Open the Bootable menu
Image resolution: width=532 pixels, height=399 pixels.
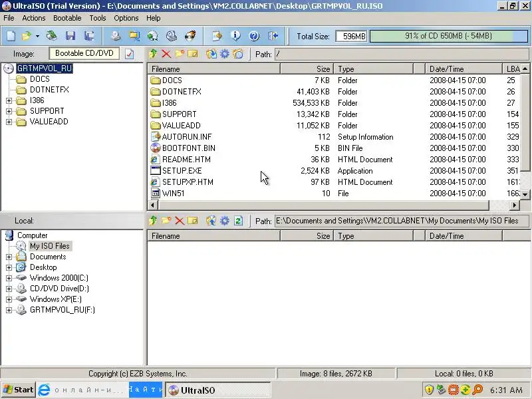click(x=67, y=18)
